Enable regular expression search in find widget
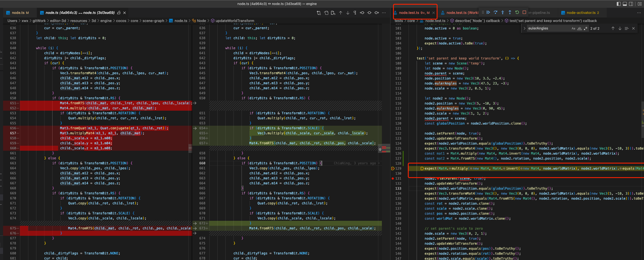 [586, 28]
